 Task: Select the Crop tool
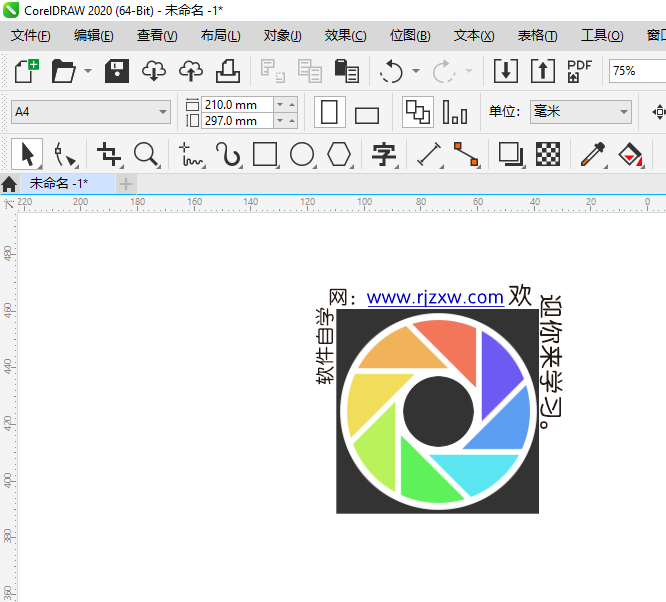(109, 154)
